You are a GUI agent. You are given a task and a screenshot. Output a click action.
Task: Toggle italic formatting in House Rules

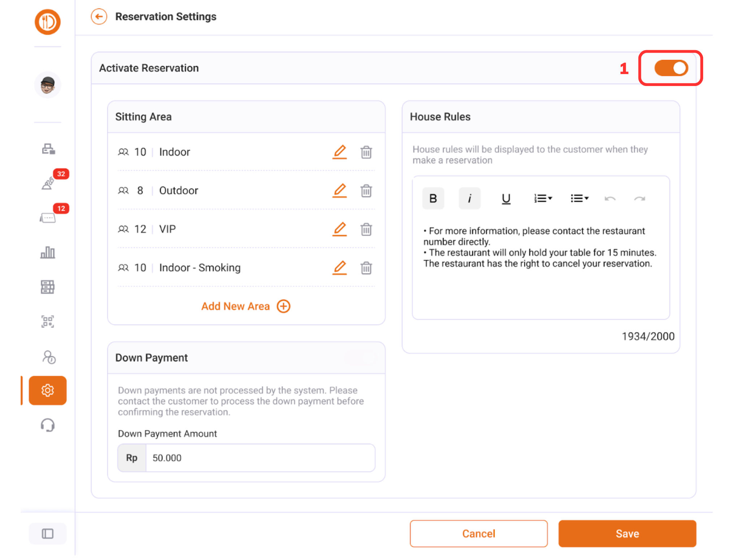(x=469, y=198)
